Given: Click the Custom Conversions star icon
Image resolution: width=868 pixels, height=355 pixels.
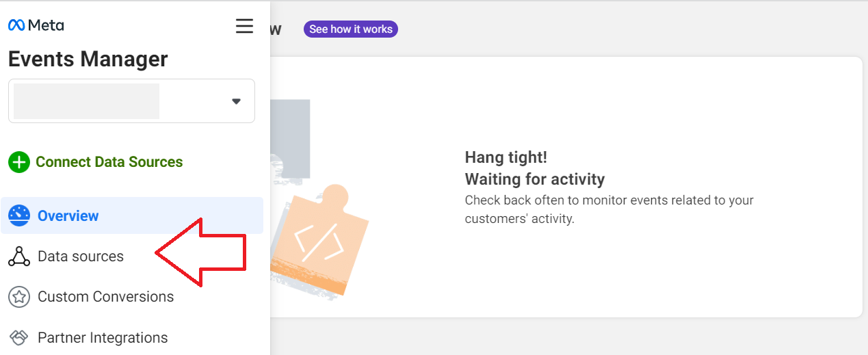Looking at the screenshot, I should [19, 297].
